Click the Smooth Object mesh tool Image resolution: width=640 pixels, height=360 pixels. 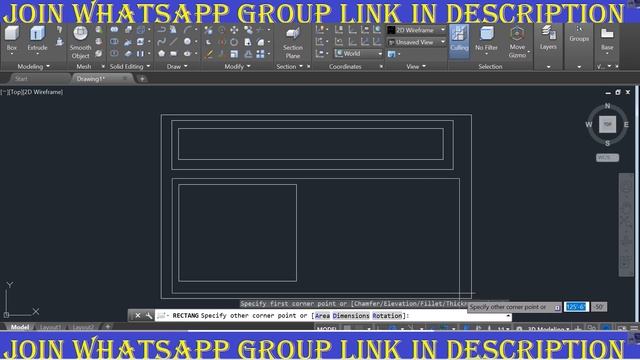coord(80,42)
